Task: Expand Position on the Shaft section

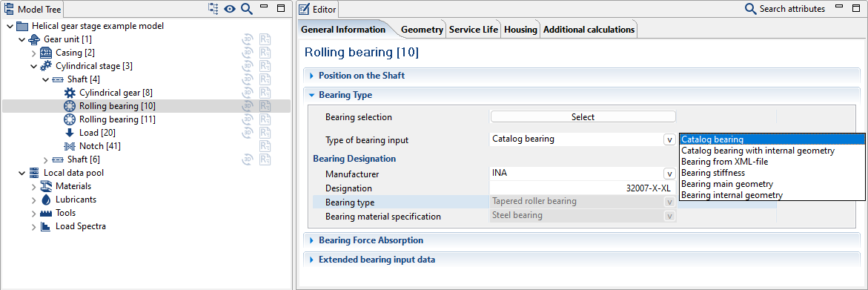Action: (311, 75)
